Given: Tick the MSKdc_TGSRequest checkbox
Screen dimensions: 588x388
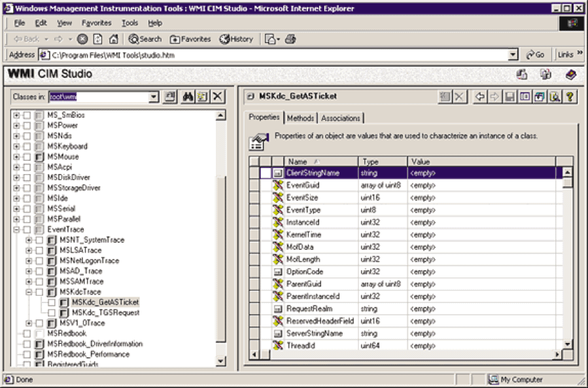Looking at the screenshot, I should coord(52,313).
